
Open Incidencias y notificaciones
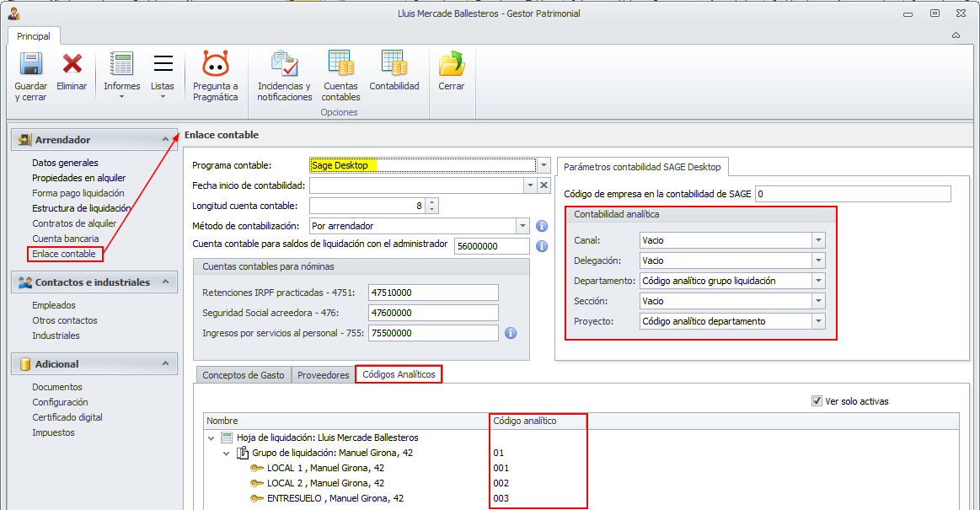284,64
